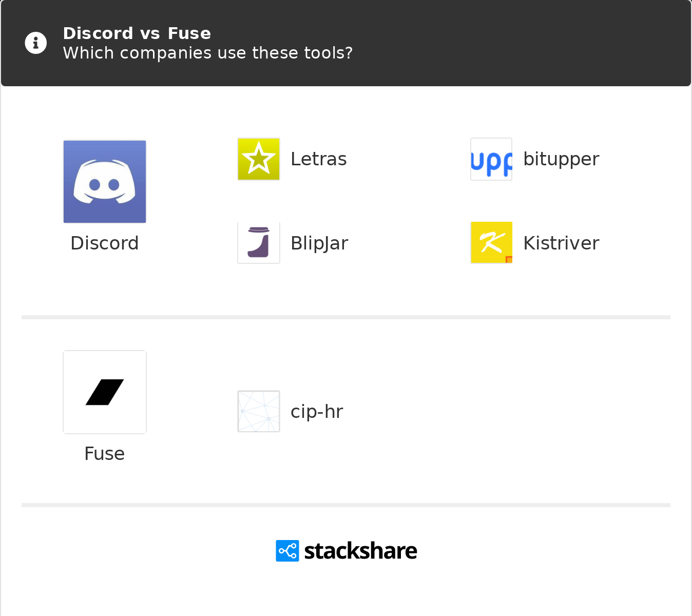Click "Which companies use these tools?" subtitle

(208, 53)
